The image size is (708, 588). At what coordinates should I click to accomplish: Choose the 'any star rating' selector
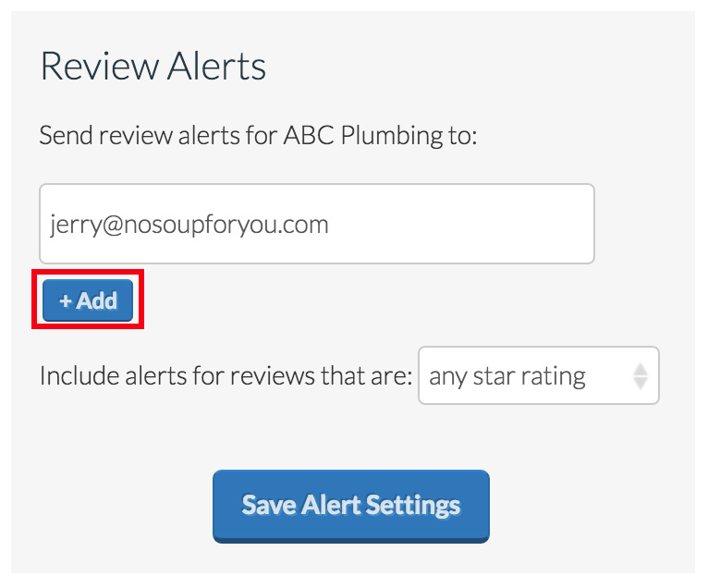[x=538, y=375]
